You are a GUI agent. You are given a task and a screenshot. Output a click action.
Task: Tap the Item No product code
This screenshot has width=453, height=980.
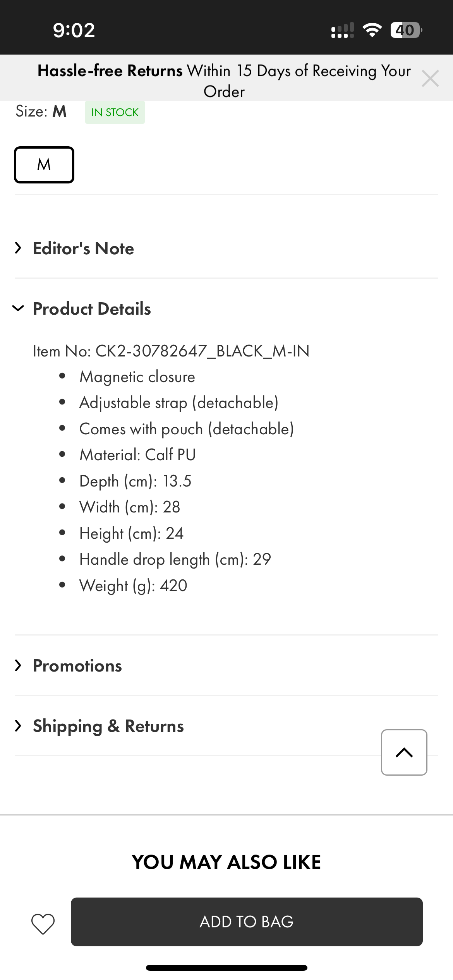click(171, 351)
